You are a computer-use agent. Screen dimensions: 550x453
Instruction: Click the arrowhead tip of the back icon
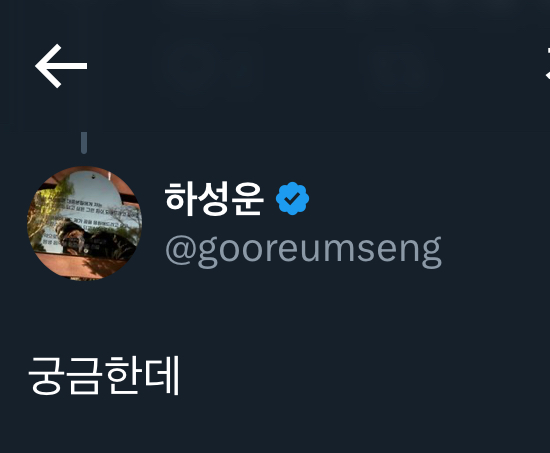coord(39,66)
